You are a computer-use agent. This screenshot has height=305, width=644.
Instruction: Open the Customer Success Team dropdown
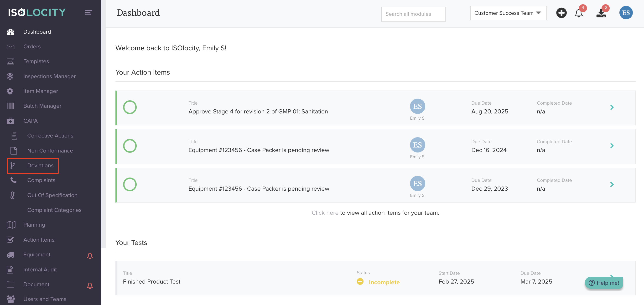pyautogui.click(x=508, y=13)
